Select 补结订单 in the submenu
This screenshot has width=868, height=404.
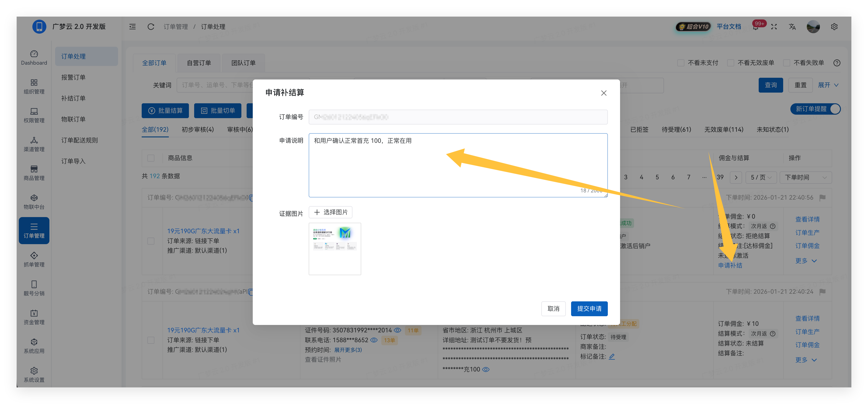click(x=73, y=98)
